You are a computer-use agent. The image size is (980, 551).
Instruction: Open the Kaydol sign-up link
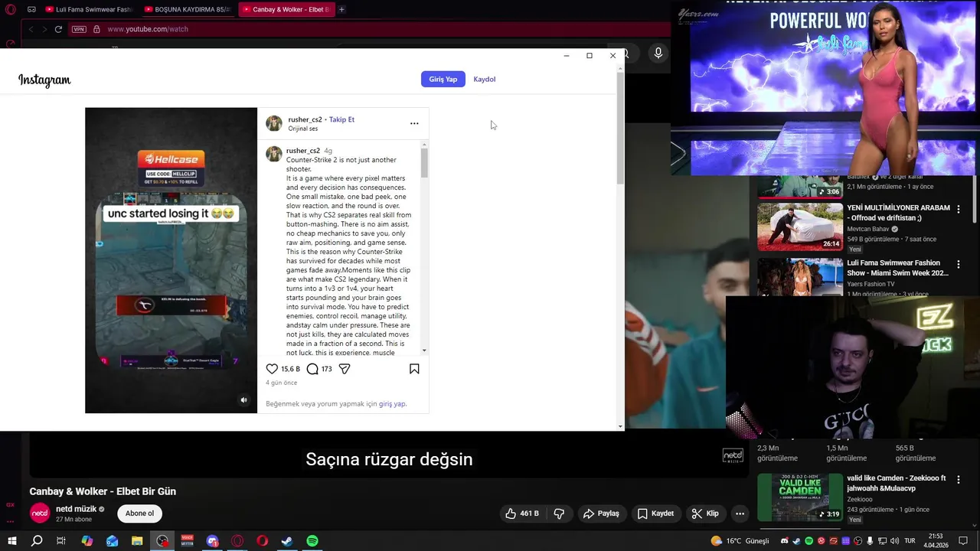click(x=484, y=79)
